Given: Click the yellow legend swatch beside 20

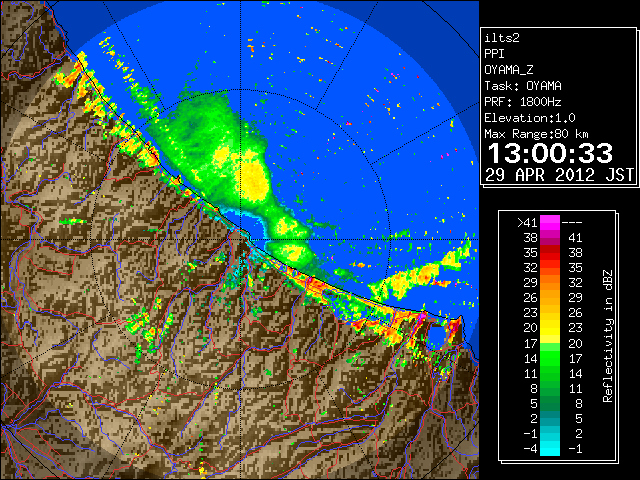Looking at the screenshot, I should (550, 328).
